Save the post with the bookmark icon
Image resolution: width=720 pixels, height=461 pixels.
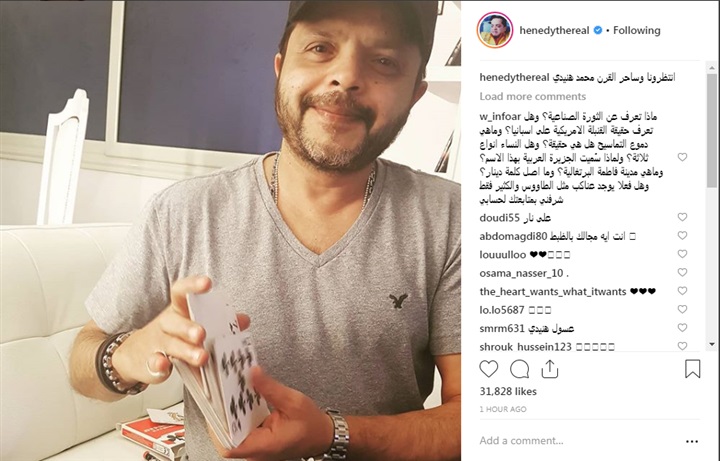coord(692,369)
